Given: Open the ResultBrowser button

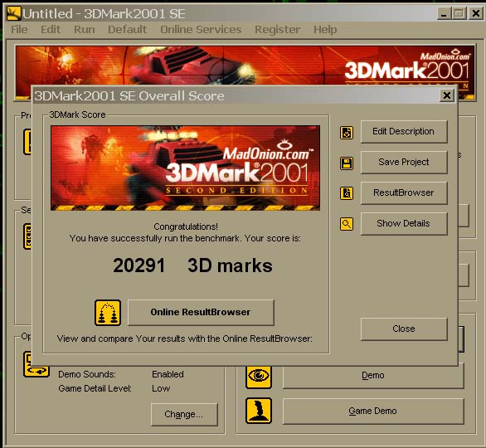Looking at the screenshot, I should point(404,192).
